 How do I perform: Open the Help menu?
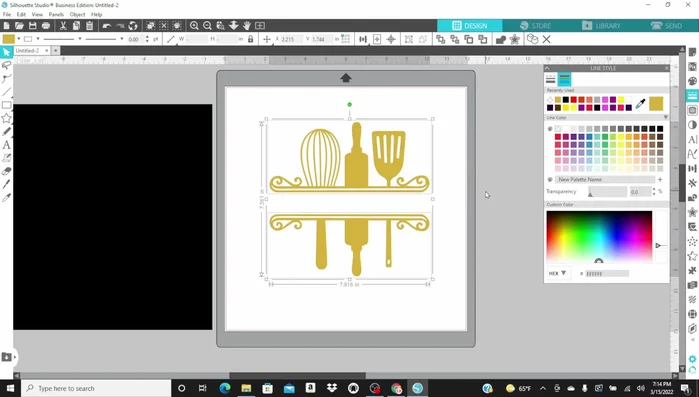(96, 15)
